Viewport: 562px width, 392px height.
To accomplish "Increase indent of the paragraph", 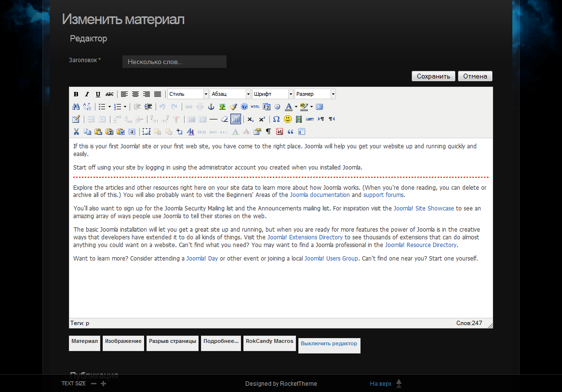I will click(x=148, y=107).
